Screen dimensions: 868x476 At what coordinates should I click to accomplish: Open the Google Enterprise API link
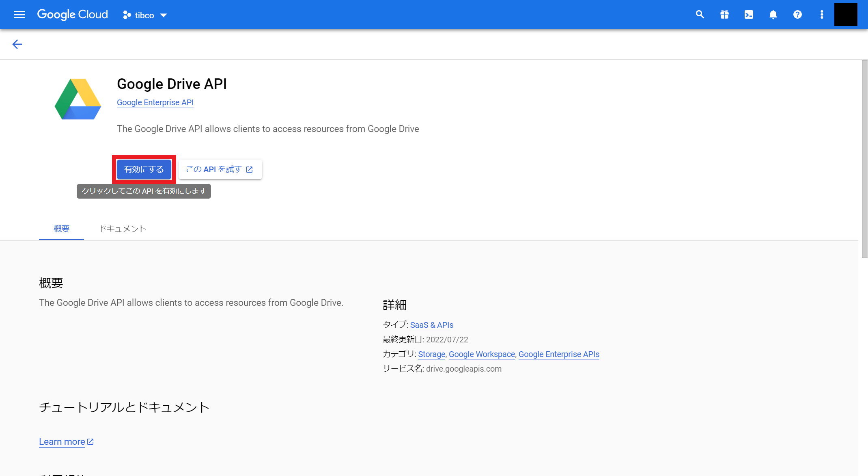pos(155,103)
